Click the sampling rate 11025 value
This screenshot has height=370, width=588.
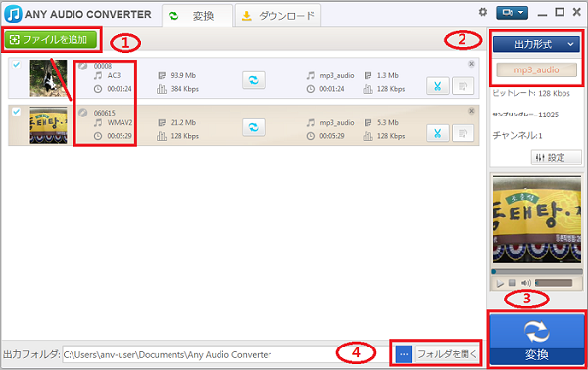click(548, 115)
